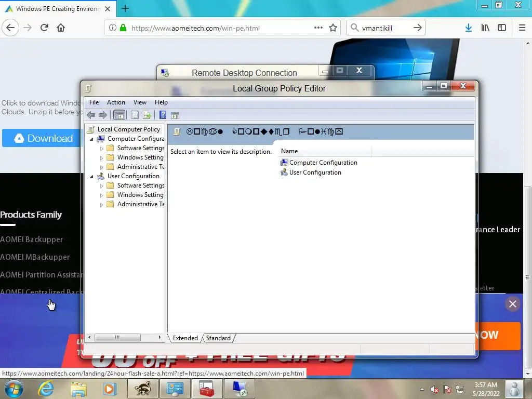
Task: Go to the browser Home page icon
Action: (61, 28)
